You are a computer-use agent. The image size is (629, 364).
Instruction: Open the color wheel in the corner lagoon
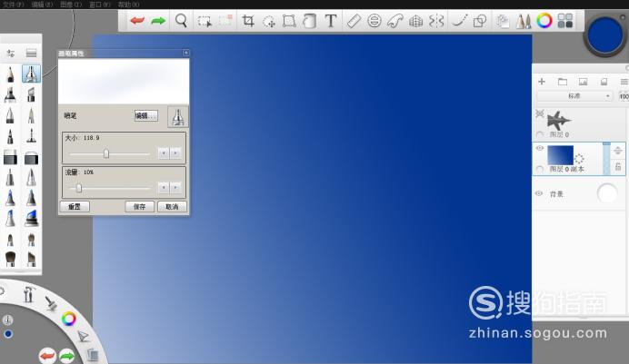click(x=68, y=319)
